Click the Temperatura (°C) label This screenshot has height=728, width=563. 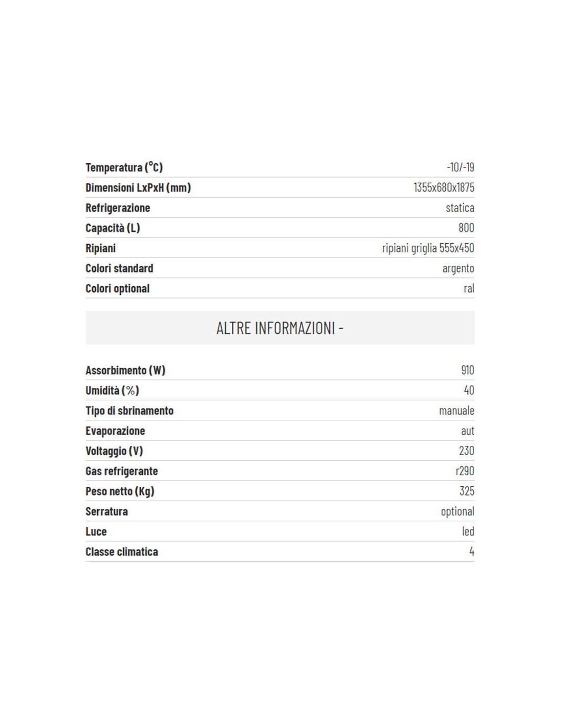coord(124,167)
